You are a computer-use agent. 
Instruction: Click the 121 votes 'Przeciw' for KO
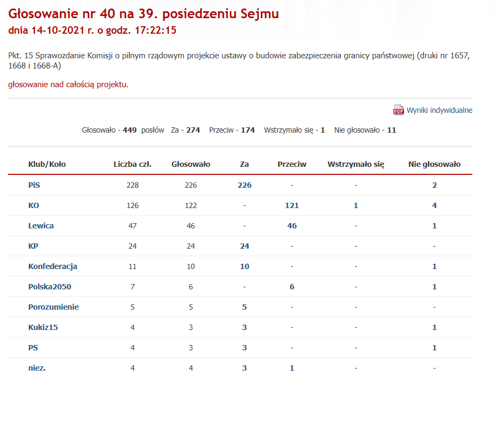(292, 205)
